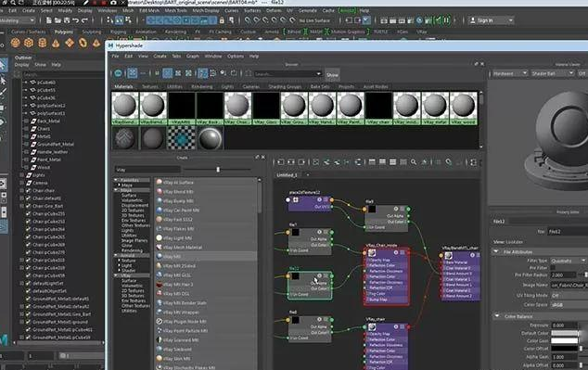Viewport: 588px width, 370px height.
Task: Select the file12 node in the graph
Action: click(310, 286)
